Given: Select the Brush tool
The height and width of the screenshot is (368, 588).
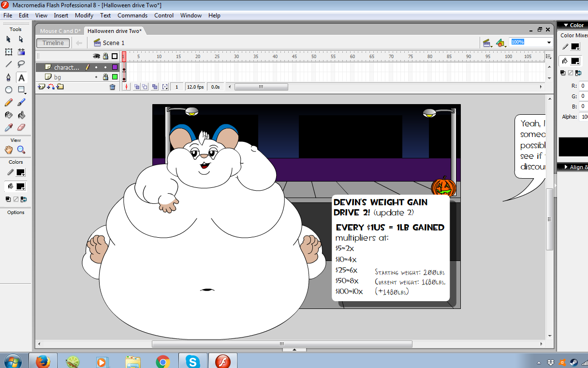Looking at the screenshot, I should tap(21, 103).
